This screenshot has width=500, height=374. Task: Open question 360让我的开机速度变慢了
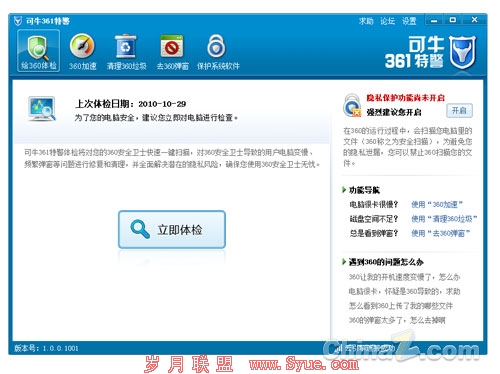click(404, 277)
